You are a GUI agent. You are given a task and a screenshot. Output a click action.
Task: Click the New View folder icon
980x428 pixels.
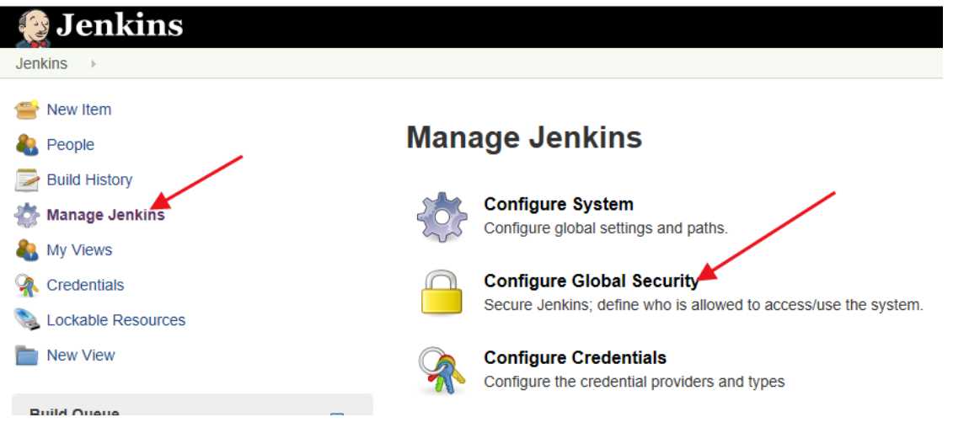(x=27, y=355)
